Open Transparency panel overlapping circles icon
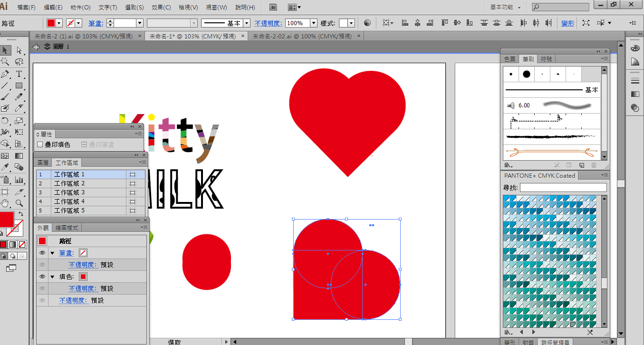This screenshot has height=345, width=644. click(635, 108)
